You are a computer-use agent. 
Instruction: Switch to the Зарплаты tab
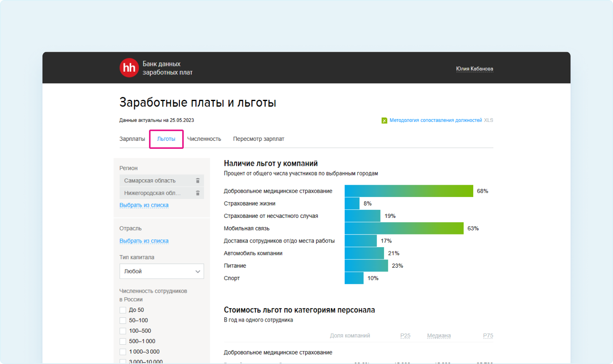[x=132, y=139]
